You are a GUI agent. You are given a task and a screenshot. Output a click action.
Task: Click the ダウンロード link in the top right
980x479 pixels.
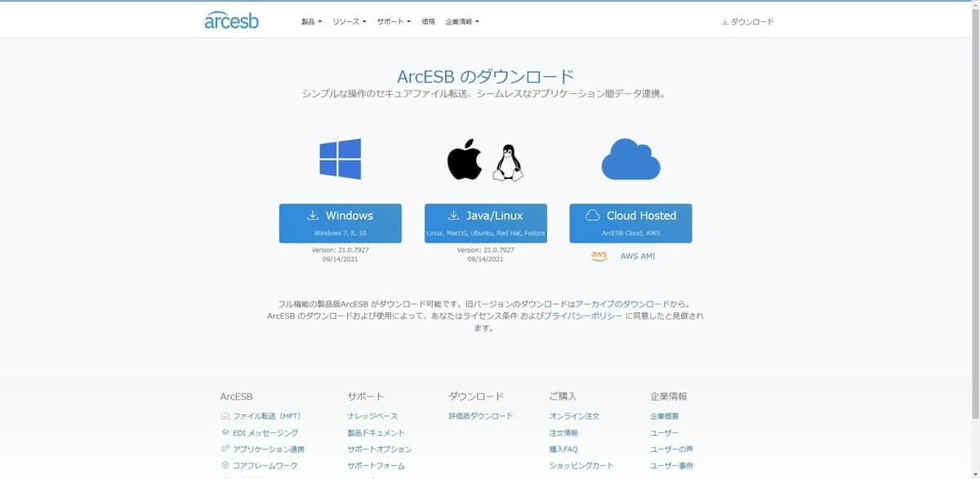(747, 22)
